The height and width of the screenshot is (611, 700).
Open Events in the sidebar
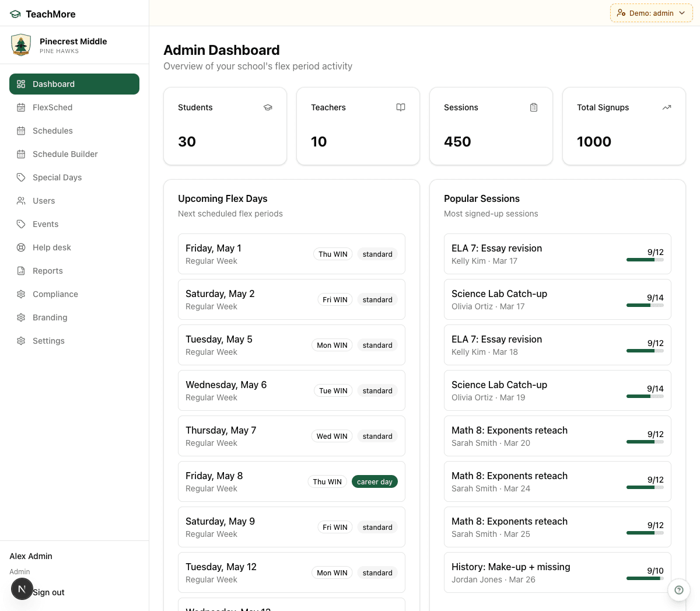click(x=74, y=224)
